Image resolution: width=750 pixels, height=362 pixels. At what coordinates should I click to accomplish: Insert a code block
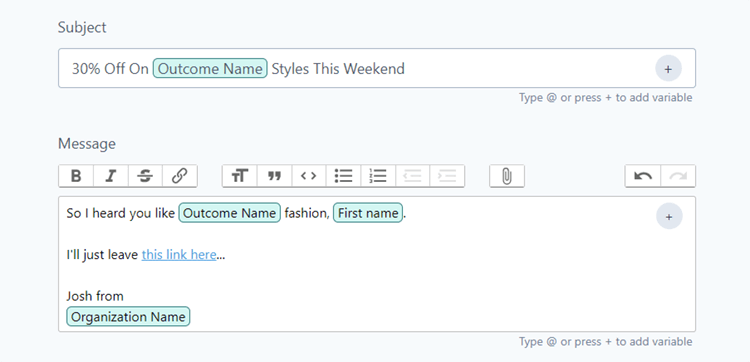click(x=309, y=176)
